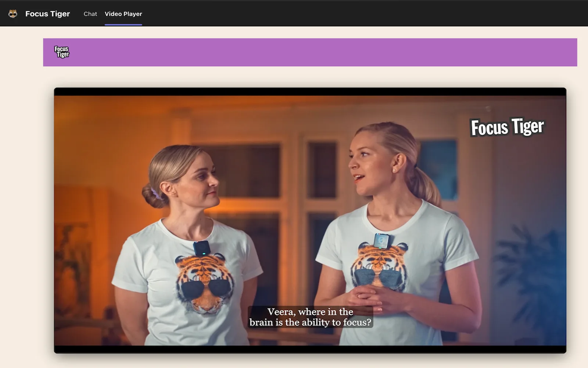Select the Video Player tab
588x368 pixels.
pyautogui.click(x=123, y=14)
